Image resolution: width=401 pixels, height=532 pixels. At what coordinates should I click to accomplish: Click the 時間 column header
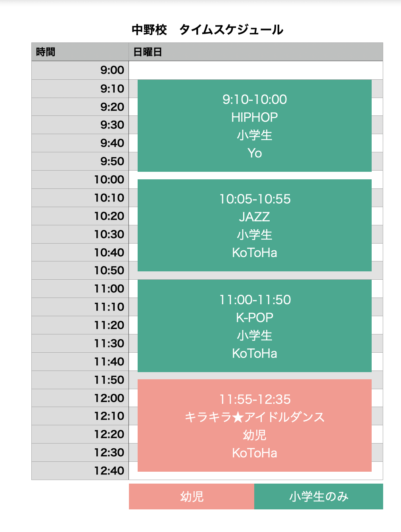pyautogui.click(x=46, y=52)
